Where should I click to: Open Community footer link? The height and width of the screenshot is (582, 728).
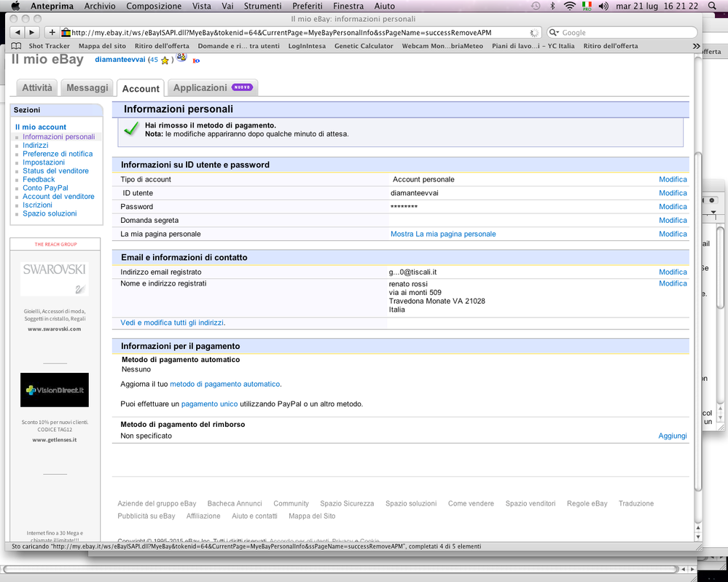[x=291, y=503]
